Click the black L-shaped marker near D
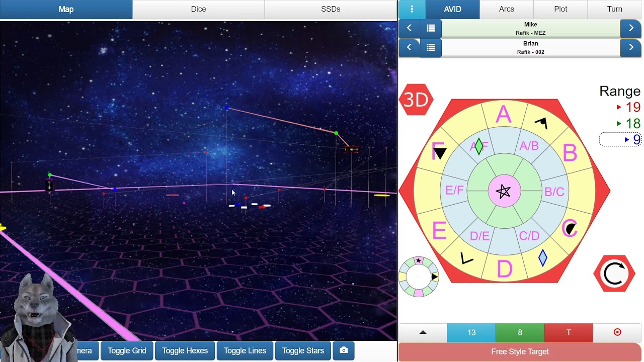The width and height of the screenshot is (644, 362). (x=466, y=258)
